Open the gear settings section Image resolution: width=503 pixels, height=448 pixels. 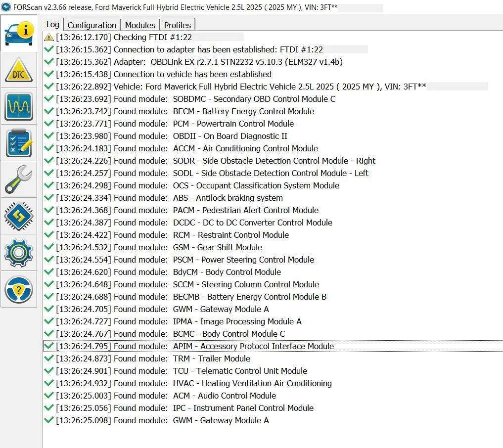coord(19,253)
